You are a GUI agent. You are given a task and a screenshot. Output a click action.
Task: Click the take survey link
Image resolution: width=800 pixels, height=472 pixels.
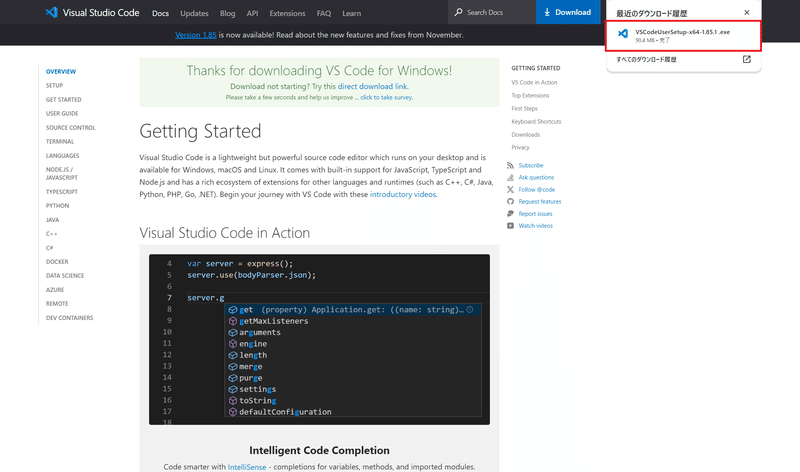(387, 97)
